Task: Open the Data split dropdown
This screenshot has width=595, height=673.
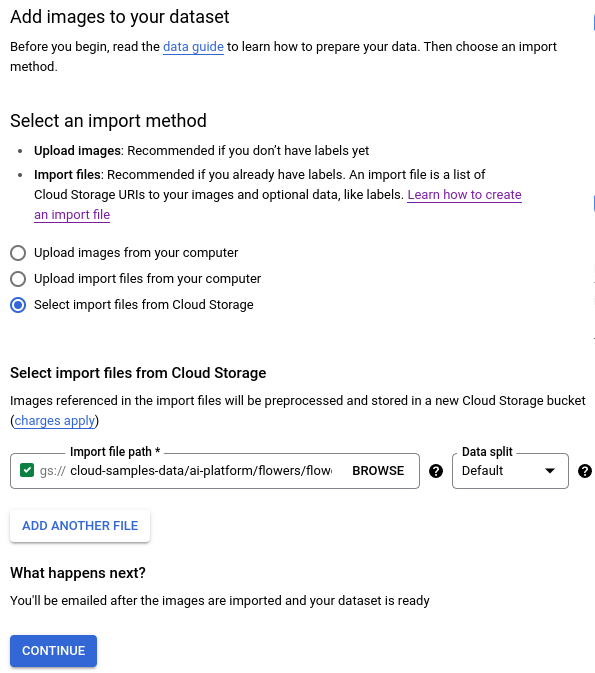Action: pos(510,471)
